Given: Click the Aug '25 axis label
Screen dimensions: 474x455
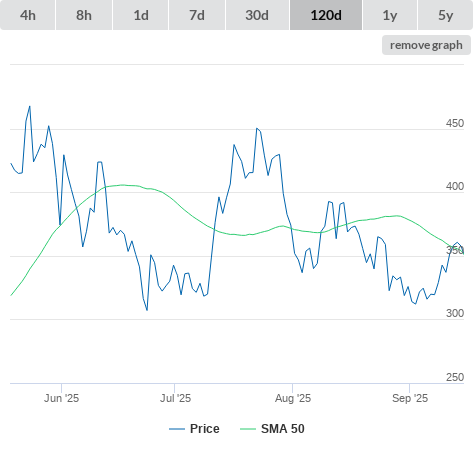Looking at the screenshot, I should point(293,398).
